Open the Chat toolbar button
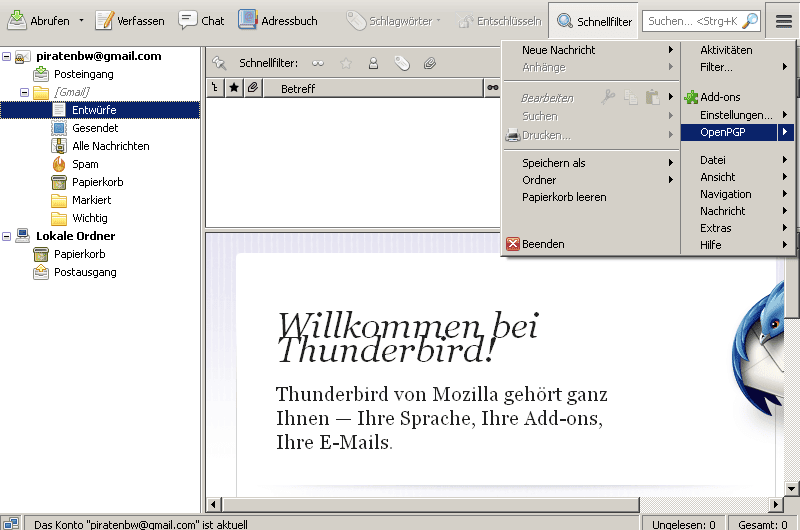This screenshot has height=530, width=800. 201,21
